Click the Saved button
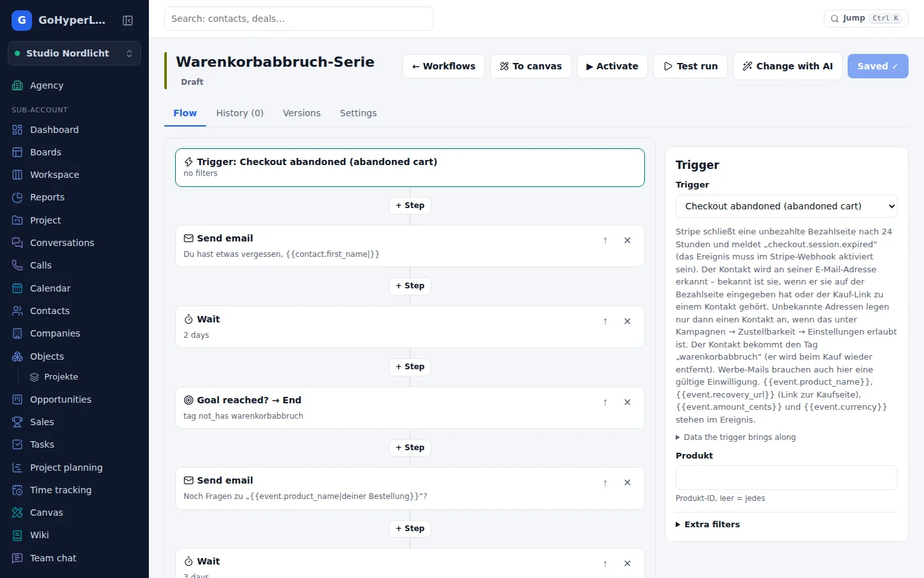The image size is (924, 578). click(878, 66)
